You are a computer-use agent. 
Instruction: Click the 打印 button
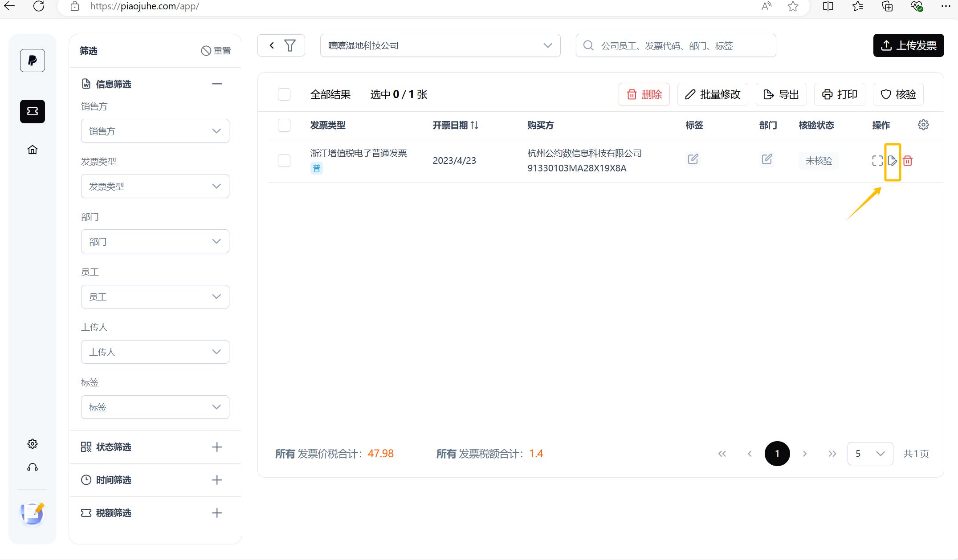tap(840, 94)
